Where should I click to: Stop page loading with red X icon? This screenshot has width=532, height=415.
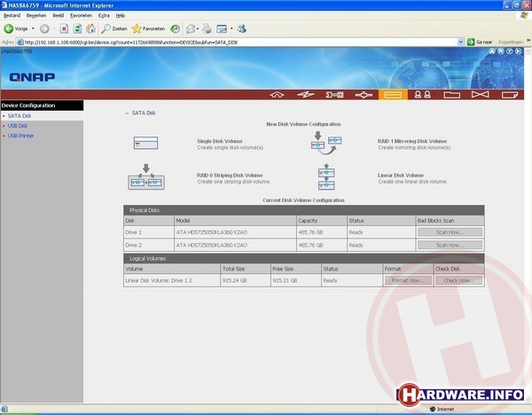[x=64, y=29]
